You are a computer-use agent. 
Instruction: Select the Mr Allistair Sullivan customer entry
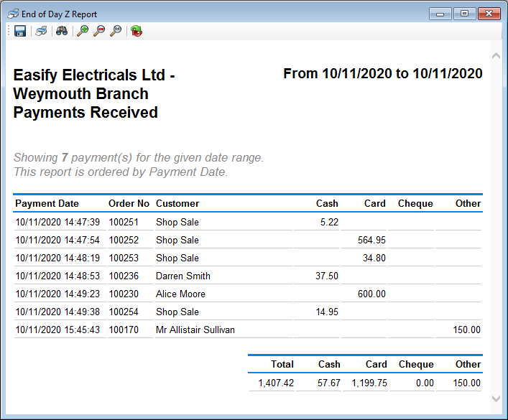(x=195, y=330)
